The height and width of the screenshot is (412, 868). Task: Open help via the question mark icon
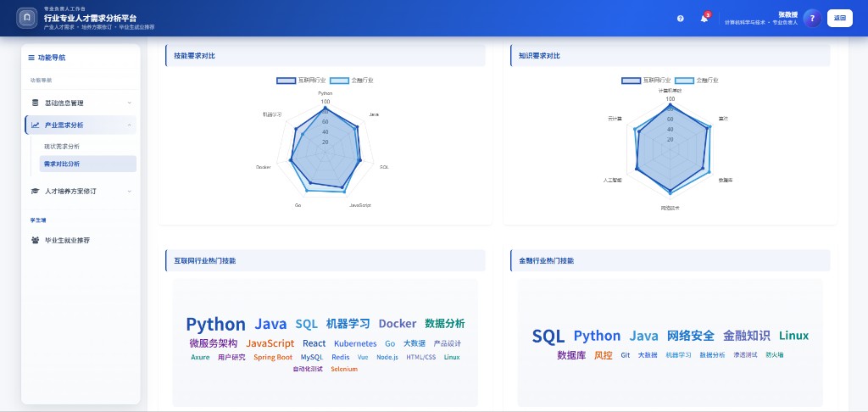point(681,19)
